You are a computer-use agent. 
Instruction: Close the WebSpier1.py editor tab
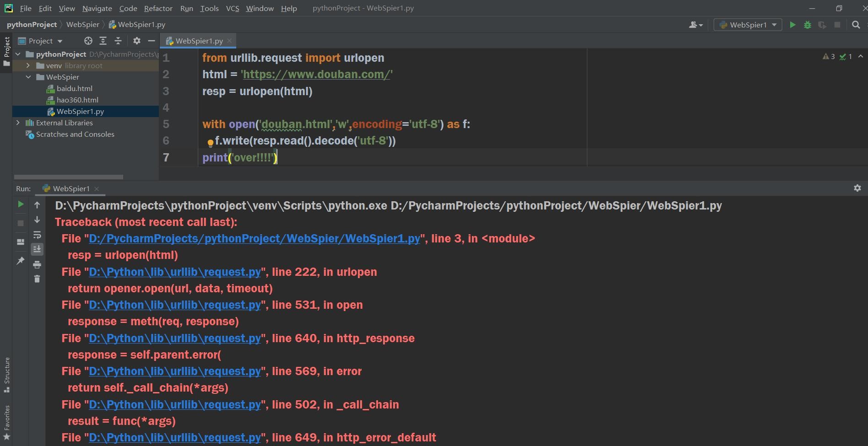click(x=229, y=41)
